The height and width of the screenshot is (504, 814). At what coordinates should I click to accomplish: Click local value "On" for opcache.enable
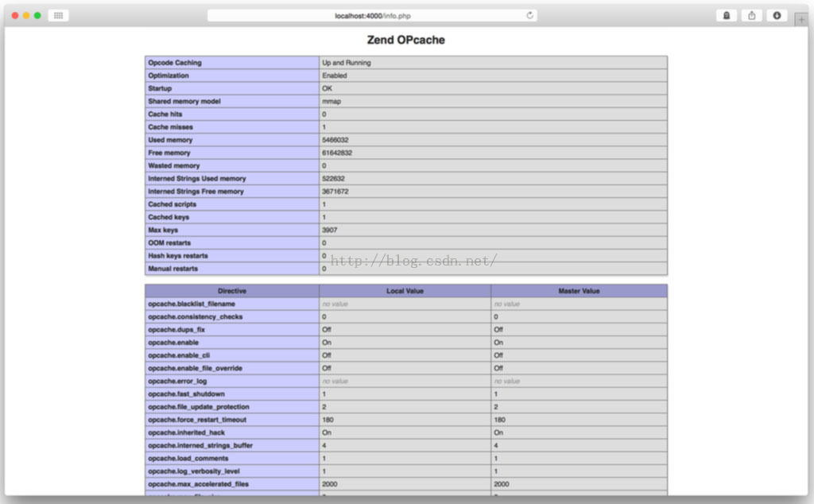pos(327,343)
